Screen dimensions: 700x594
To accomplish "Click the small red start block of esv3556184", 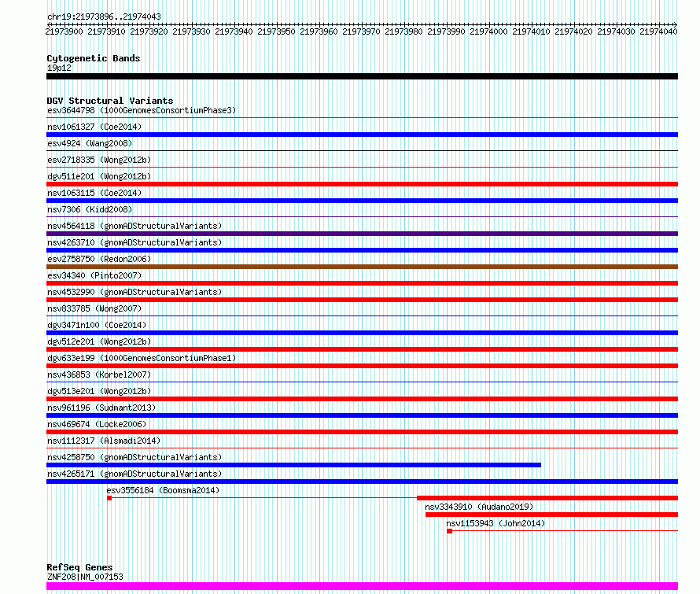I will [109, 498].
